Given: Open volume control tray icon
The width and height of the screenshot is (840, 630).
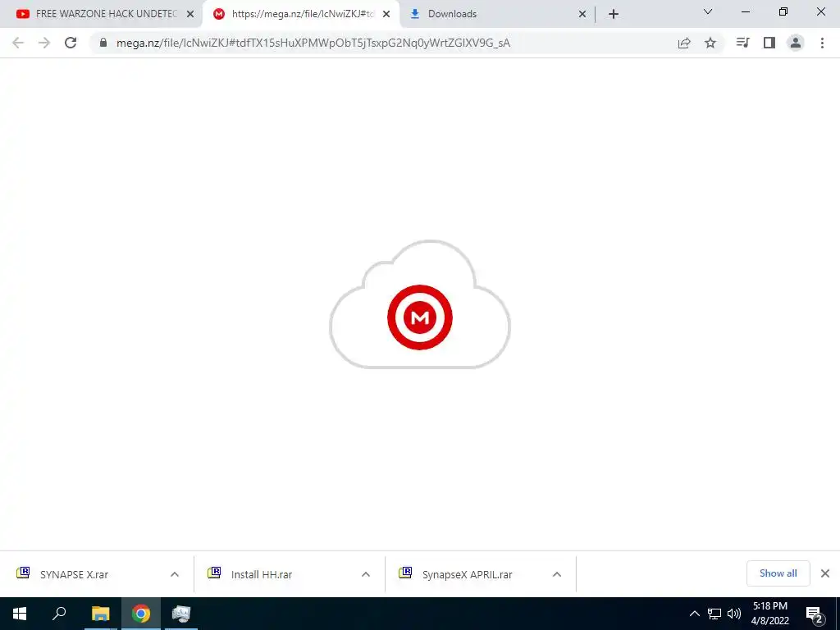Looking at the screenshot, I should tap(734, 614).
